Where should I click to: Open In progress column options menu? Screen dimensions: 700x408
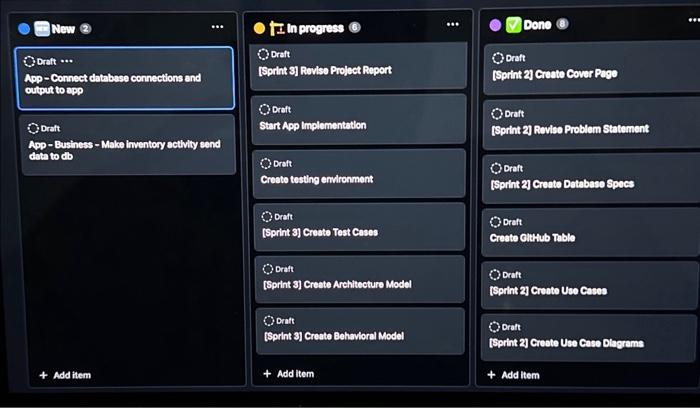click(453, 24)
